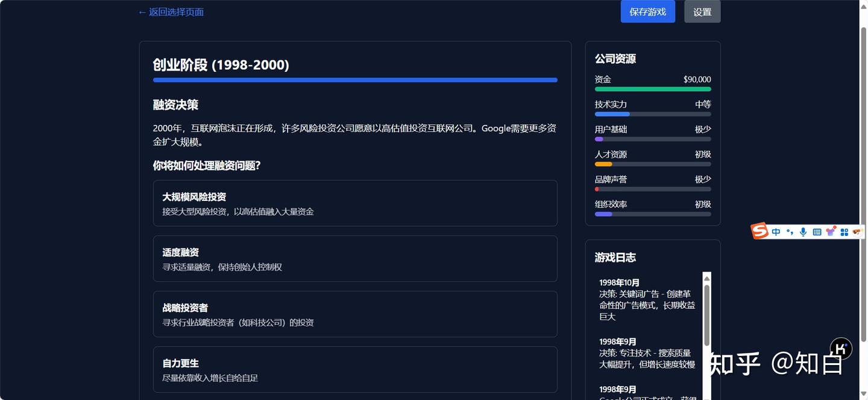Image resolution: width=868 pixels, height=400 pixels.
Task: Click the 品牌声誉 resource label
Action: pyautogui.click(x=611, y=180)
